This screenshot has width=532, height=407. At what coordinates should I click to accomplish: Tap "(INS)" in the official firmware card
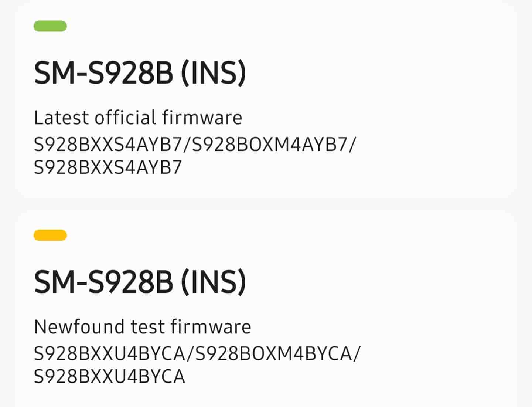214,73
